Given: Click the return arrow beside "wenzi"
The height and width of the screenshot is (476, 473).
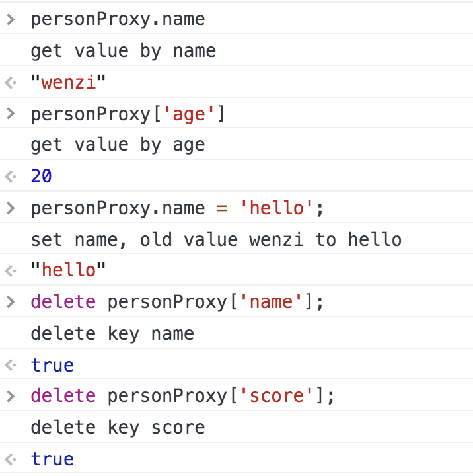Looking at the screenshot, I should 9,83.
